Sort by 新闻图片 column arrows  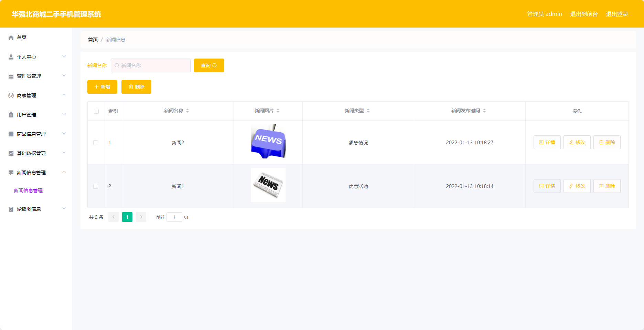[x=278, y=111]
